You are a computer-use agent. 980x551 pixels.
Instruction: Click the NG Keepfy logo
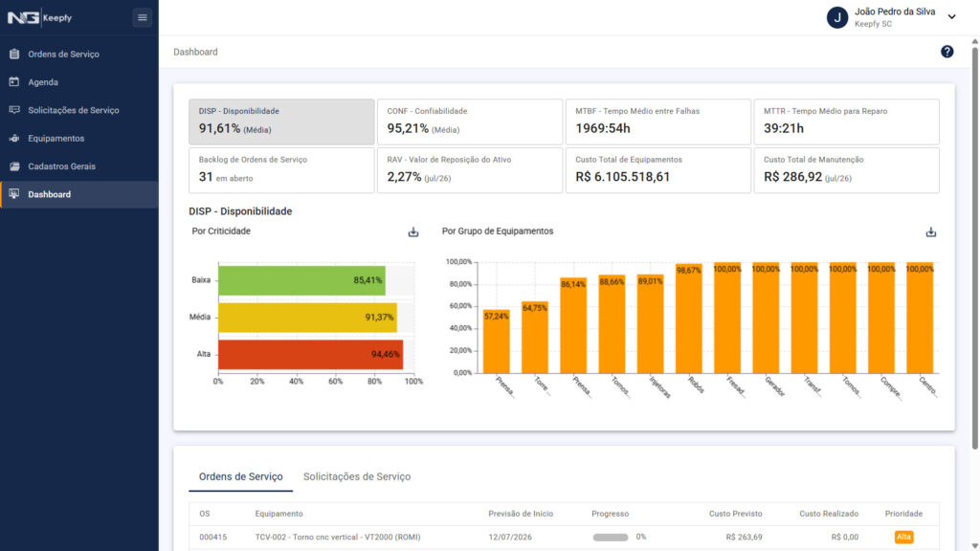click(x=40, y=17)
